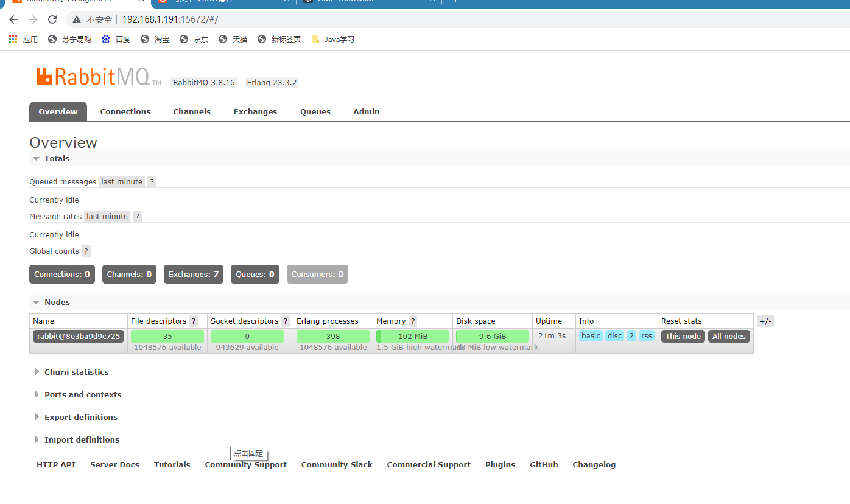Open the 苏宁易购 bookmark
This screenshot has height=504, width=850.
pyautogui.click(x=69, y=39)
